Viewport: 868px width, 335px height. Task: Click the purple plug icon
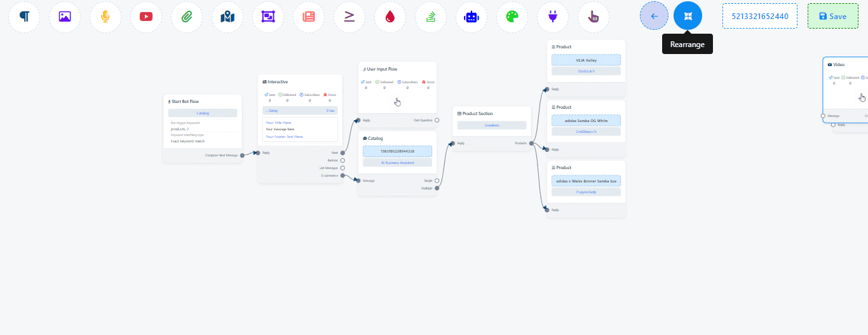click(553, 17)
